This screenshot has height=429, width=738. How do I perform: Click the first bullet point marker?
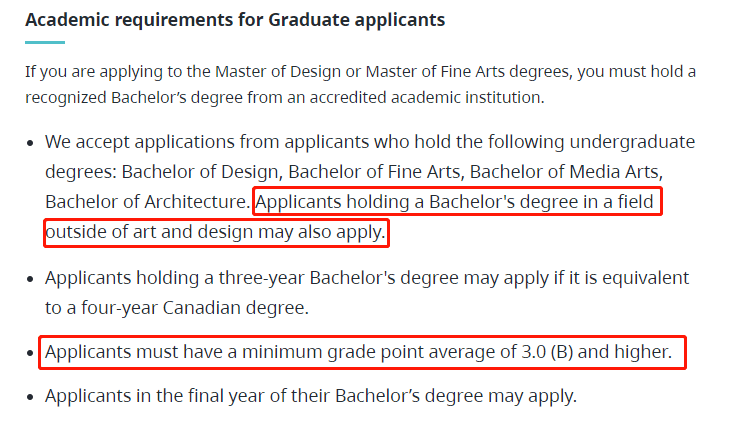point(31,143)
